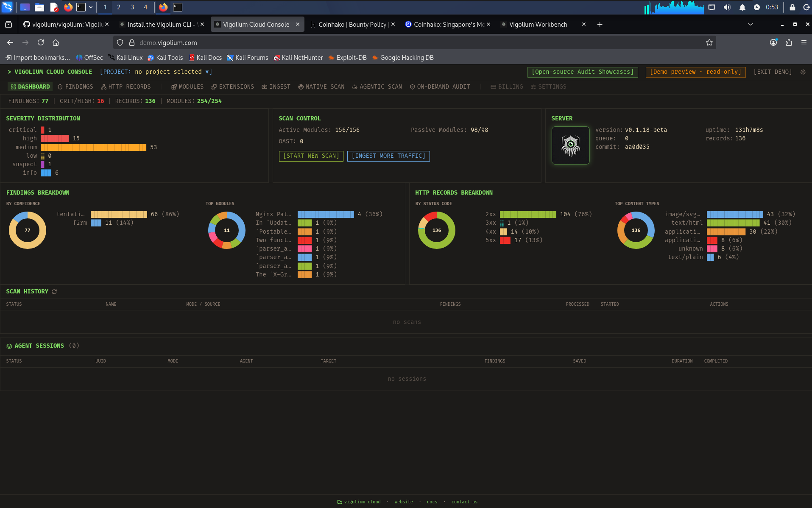Click the Exit Demo button

pyautogui.click(x=773, y=72)
